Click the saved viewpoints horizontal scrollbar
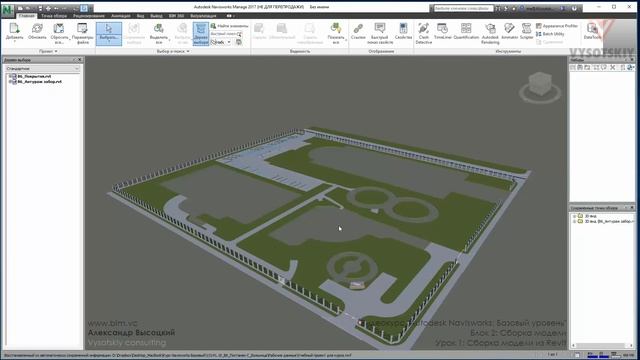640x360 pixels. (602, 345)
